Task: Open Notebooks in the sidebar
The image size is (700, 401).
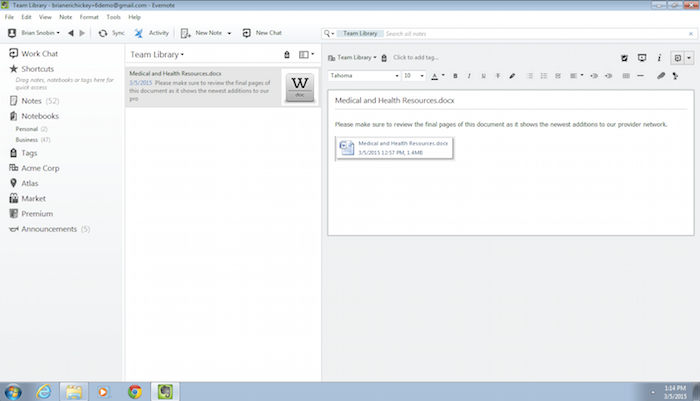Action: tap(34, 116)
